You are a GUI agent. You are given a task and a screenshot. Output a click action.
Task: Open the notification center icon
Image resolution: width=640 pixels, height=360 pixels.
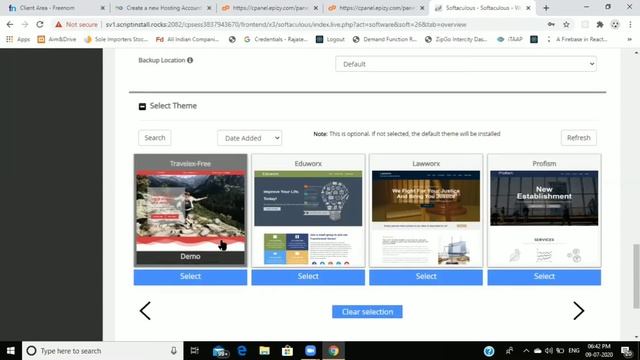click(x=627, y=351)
